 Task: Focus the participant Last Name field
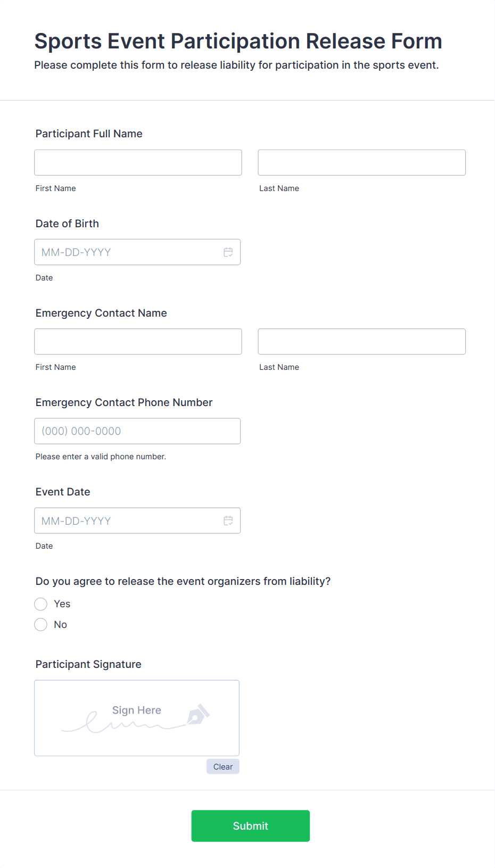point(361,163)
